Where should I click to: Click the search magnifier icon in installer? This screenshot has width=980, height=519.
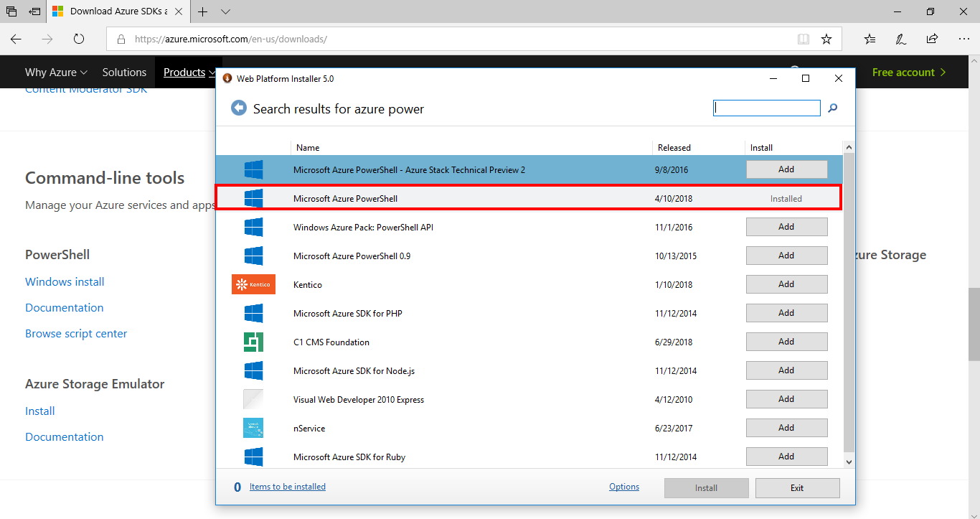click(833, 108)
